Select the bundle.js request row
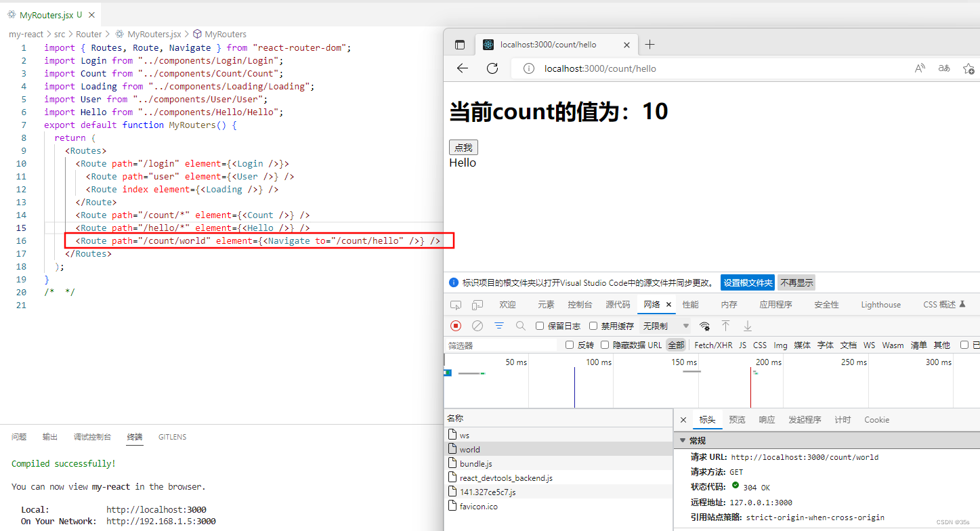This screenshot has width=980, height=531. pos(559,463)
